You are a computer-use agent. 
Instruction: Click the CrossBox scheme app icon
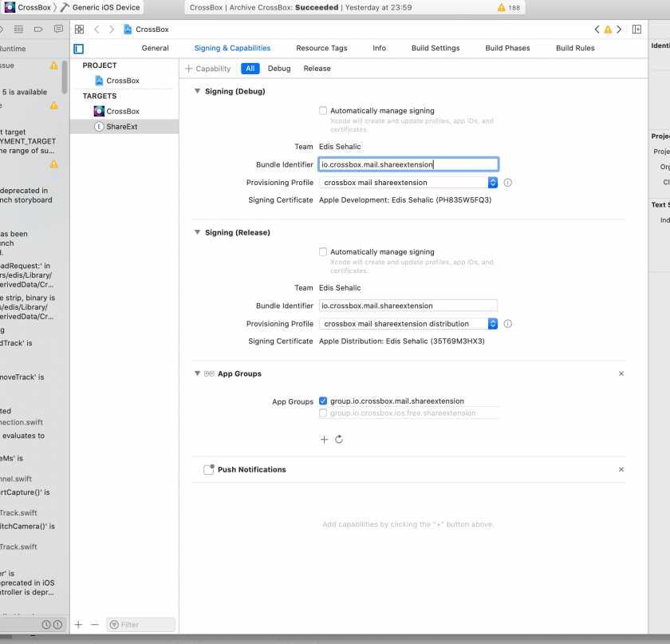(10, 7)
